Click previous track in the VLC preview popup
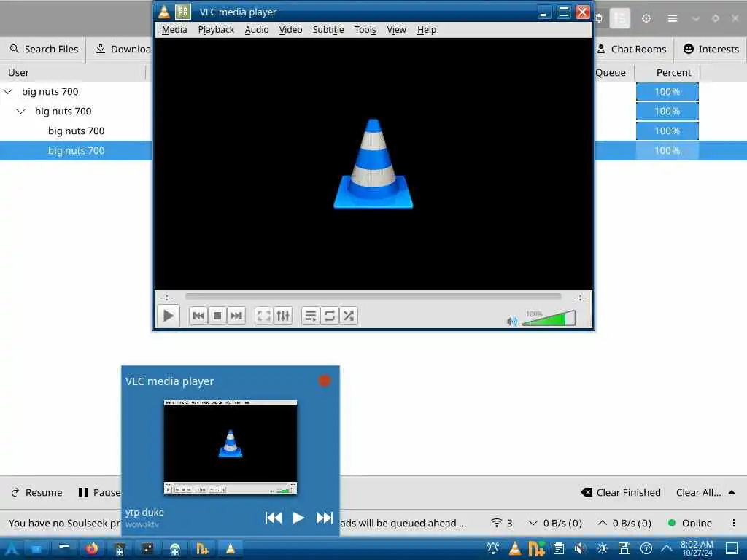 pos(274,518)
